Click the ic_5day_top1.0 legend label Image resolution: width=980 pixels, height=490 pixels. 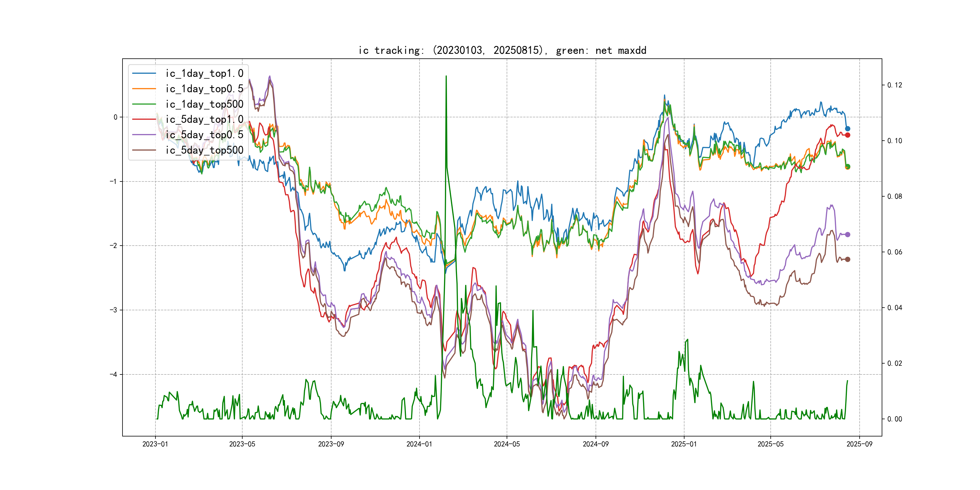[204, 119]
